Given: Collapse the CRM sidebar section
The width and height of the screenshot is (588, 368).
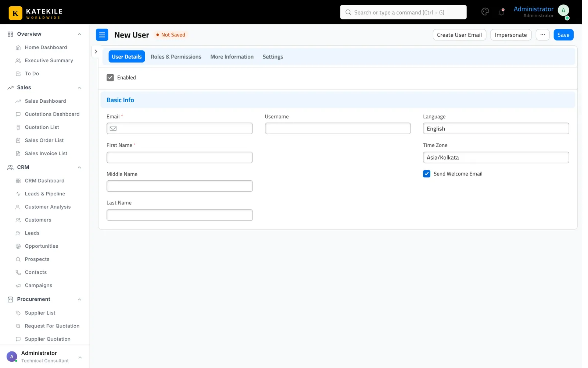Looking at the screenshot, I should (79, 167).
